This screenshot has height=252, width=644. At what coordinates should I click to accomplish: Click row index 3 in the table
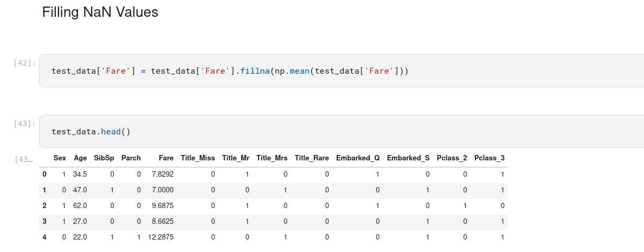click(x=44, y=222)
